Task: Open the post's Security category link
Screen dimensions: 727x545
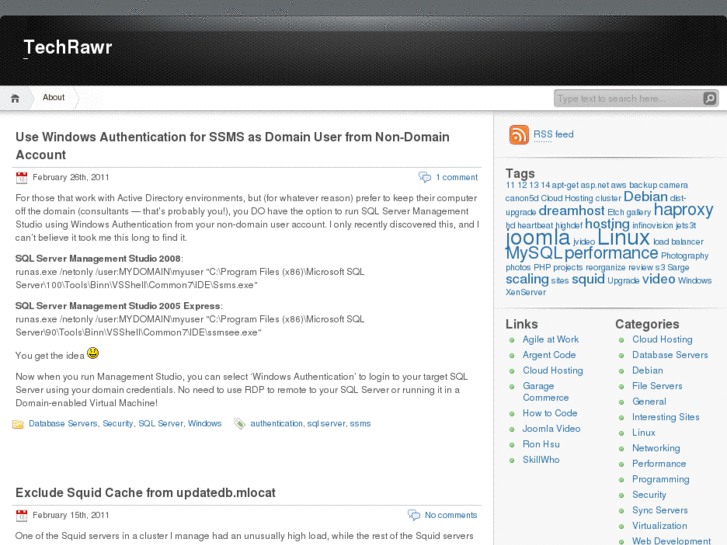Action: 118,423
